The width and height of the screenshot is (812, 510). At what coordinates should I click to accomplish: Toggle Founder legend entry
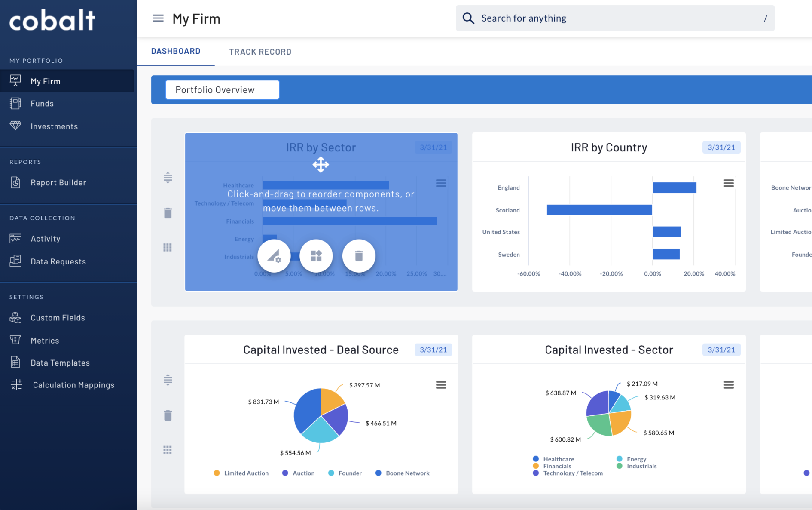pyautogui.click(x=345, y=473)
